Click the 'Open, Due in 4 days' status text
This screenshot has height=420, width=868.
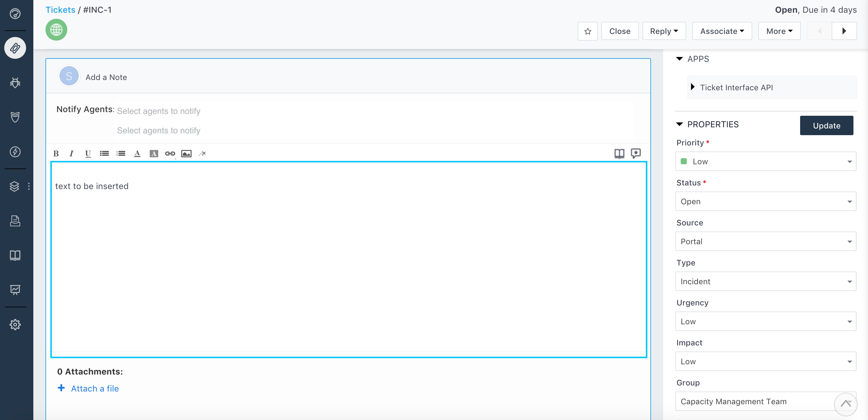click(816, 10)
